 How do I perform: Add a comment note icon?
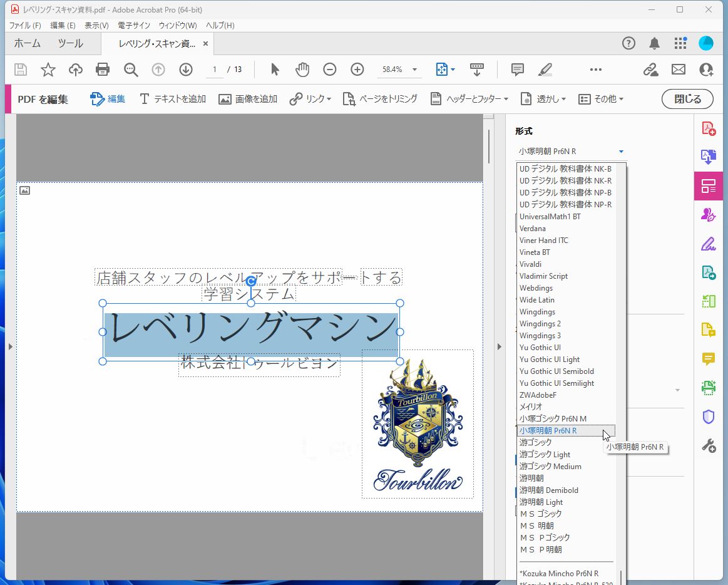(517, 70)
